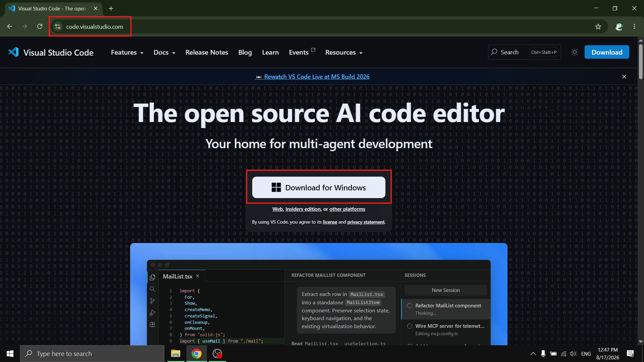Viewport: 644px width, 362px height.
Task: Open the privacy statement link
Action: point(366,222)
